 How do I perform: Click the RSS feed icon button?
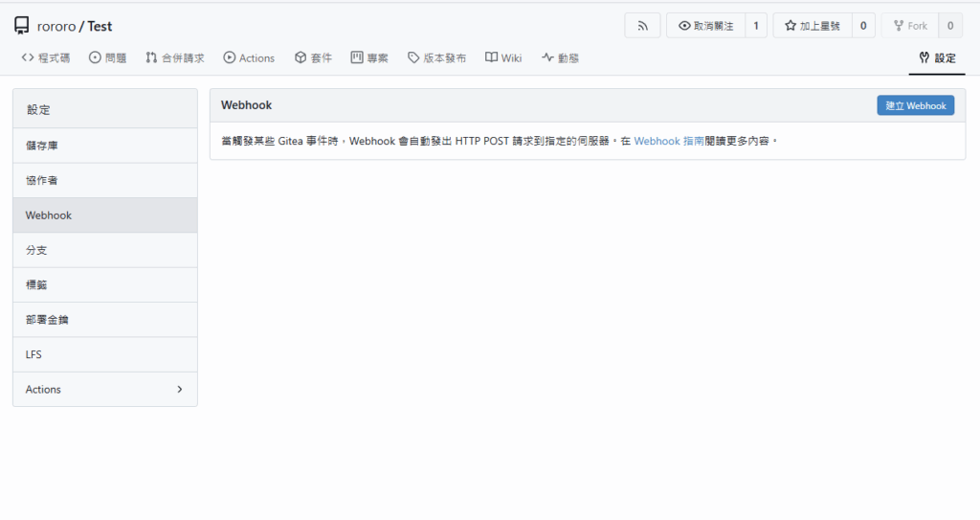642,26
